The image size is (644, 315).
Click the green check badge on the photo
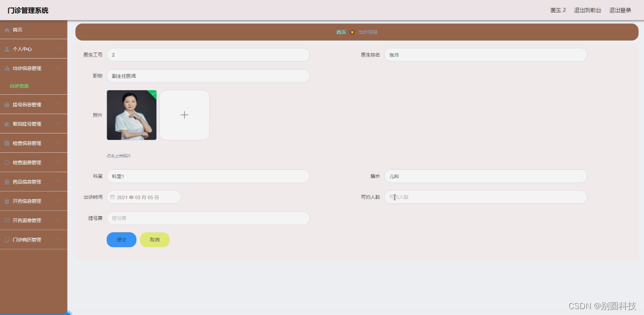click(153, 93)
